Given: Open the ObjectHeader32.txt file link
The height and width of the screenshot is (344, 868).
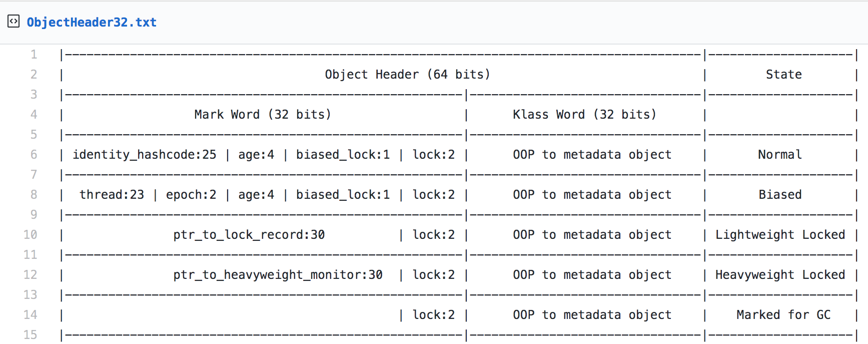Looking at the screenshot, I should click(92, 23).
